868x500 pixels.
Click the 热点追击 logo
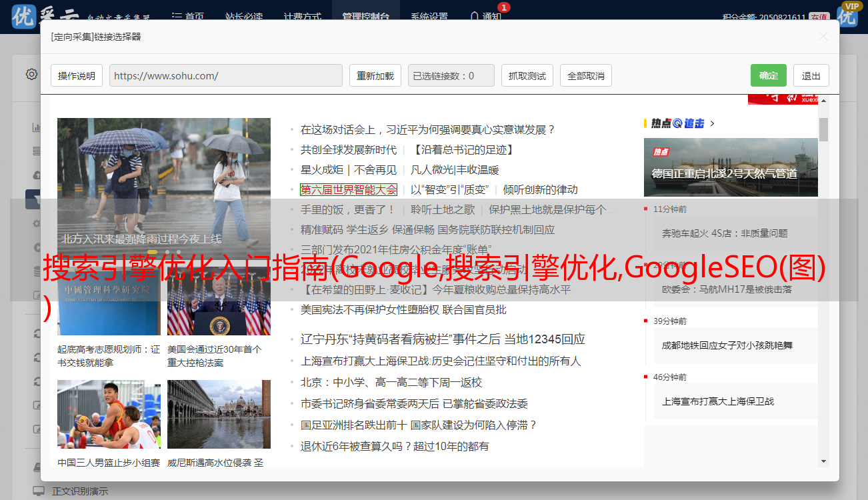[x=678, y=123]
